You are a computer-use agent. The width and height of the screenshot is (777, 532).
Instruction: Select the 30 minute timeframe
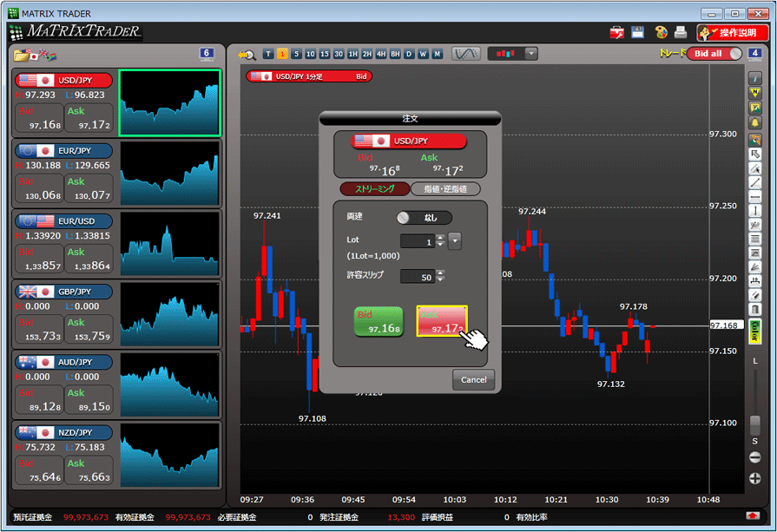click(339, 54)
